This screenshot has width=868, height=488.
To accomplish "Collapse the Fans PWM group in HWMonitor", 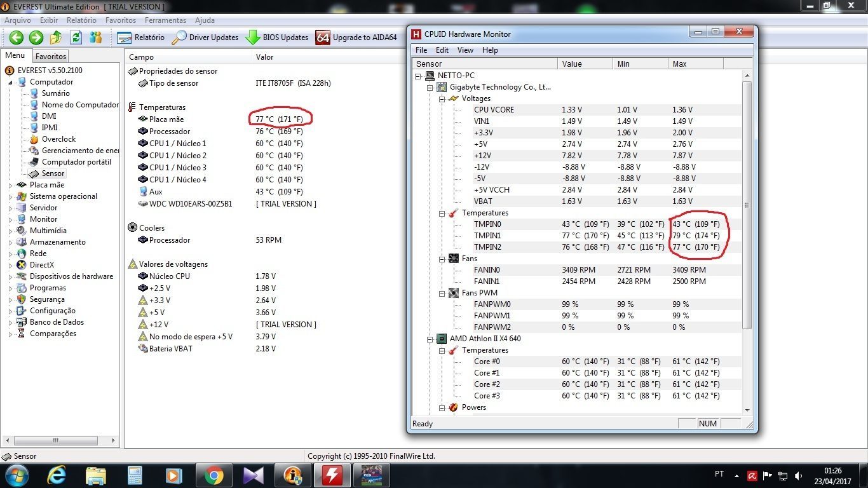I will (442, 294).
